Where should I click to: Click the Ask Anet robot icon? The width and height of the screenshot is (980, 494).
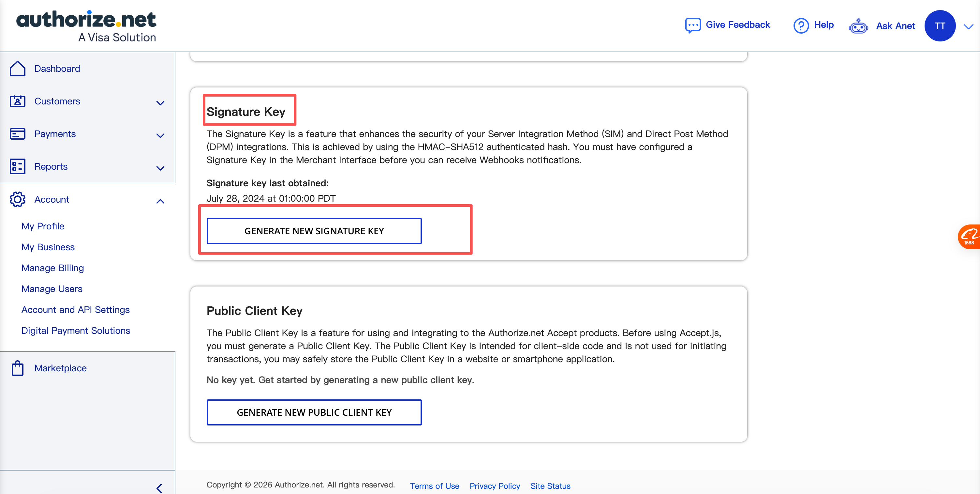tap(858, 26)
